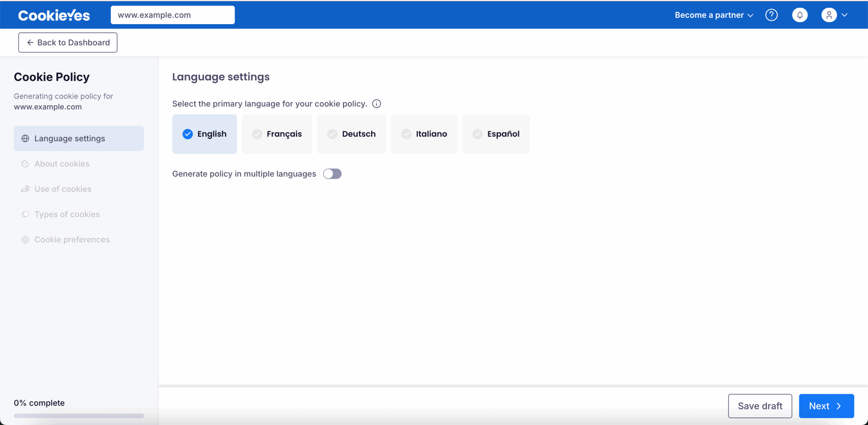Enable Generate policy in multiple languages

coord(333,174)
